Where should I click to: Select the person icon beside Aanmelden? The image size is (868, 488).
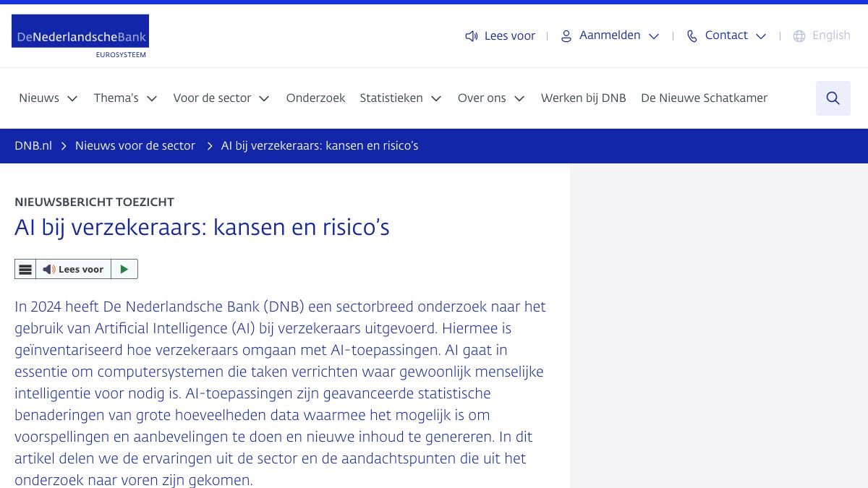(566, 36)
